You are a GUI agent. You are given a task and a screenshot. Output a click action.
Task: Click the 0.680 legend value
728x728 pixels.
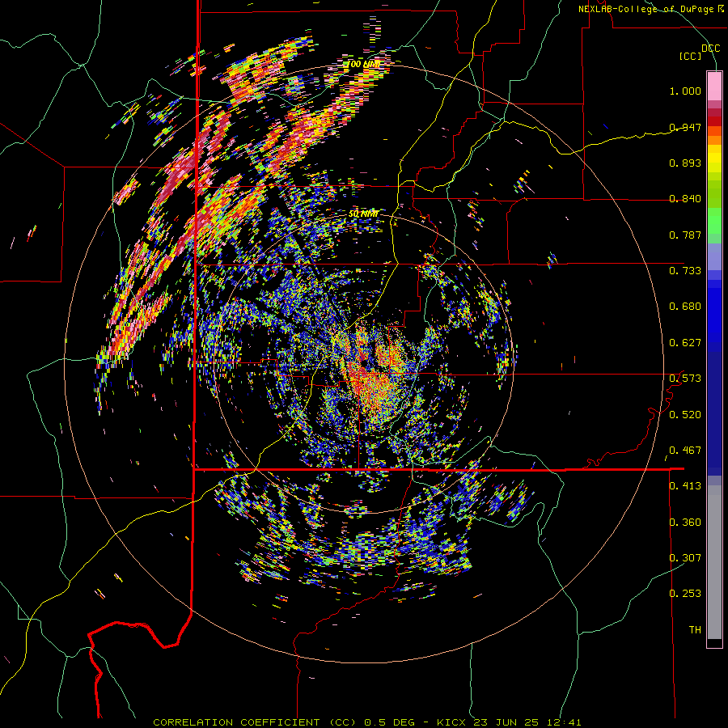[x=685, y=307]
